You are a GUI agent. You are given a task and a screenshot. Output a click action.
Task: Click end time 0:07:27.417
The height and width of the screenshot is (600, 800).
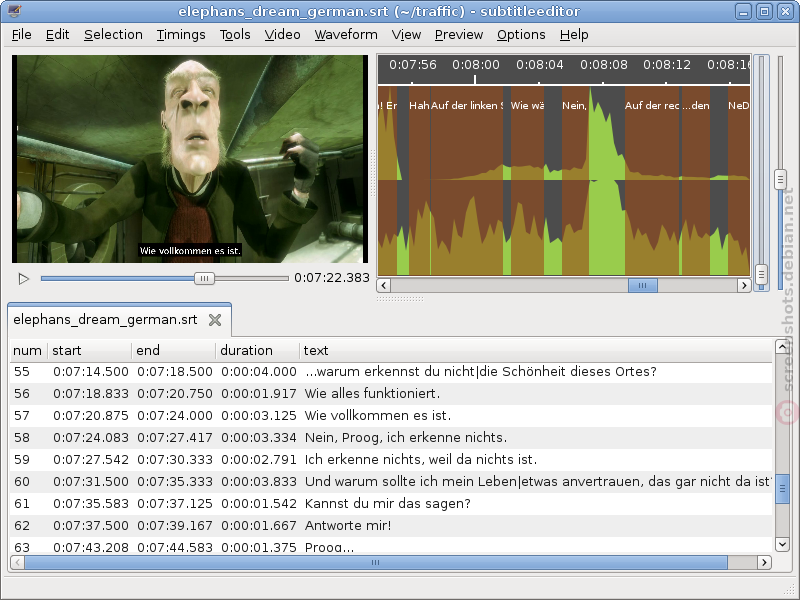point(175,437)
